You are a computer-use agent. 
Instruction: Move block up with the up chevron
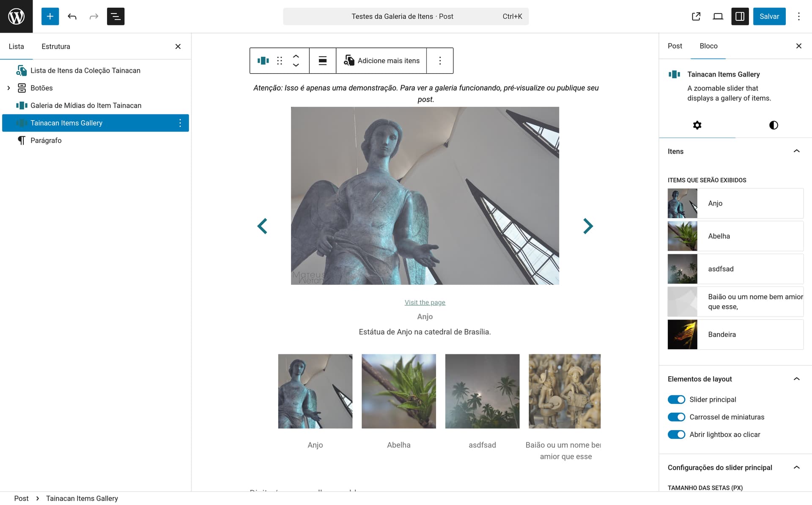[296, 56]
